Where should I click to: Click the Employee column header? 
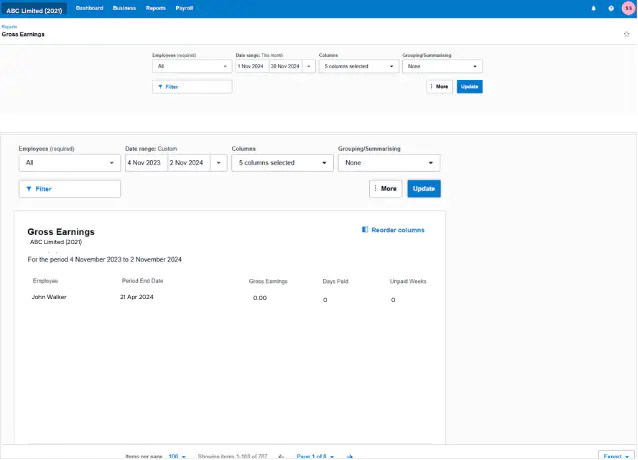click(x=45, y=281)
